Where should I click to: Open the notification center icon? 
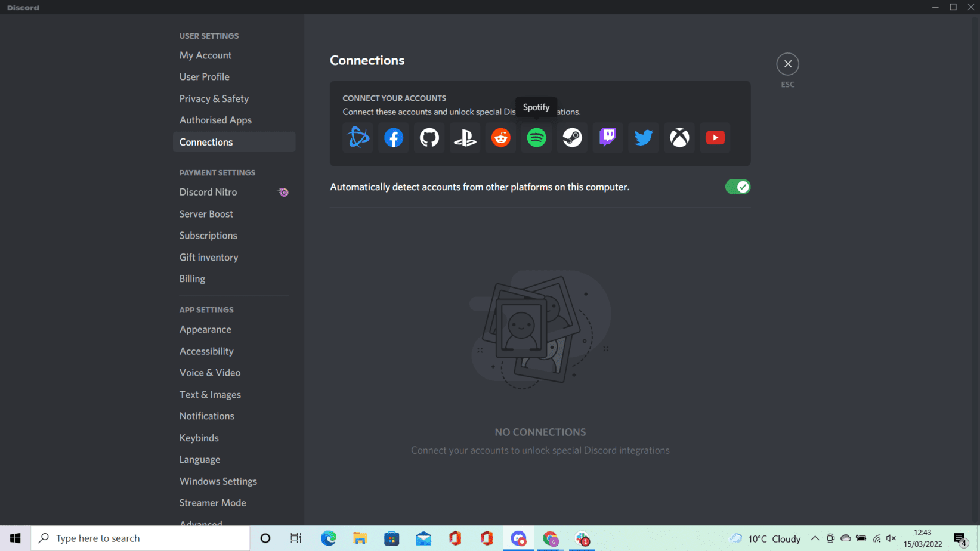(960, 539)
